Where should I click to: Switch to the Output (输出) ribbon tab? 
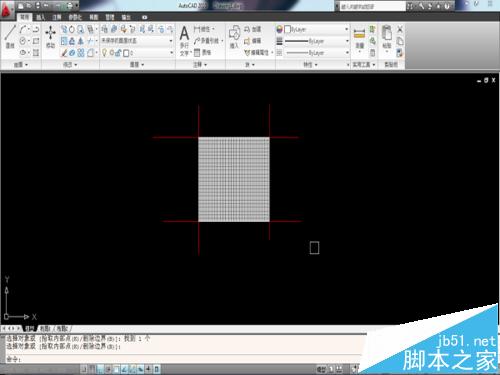[126, 17]
